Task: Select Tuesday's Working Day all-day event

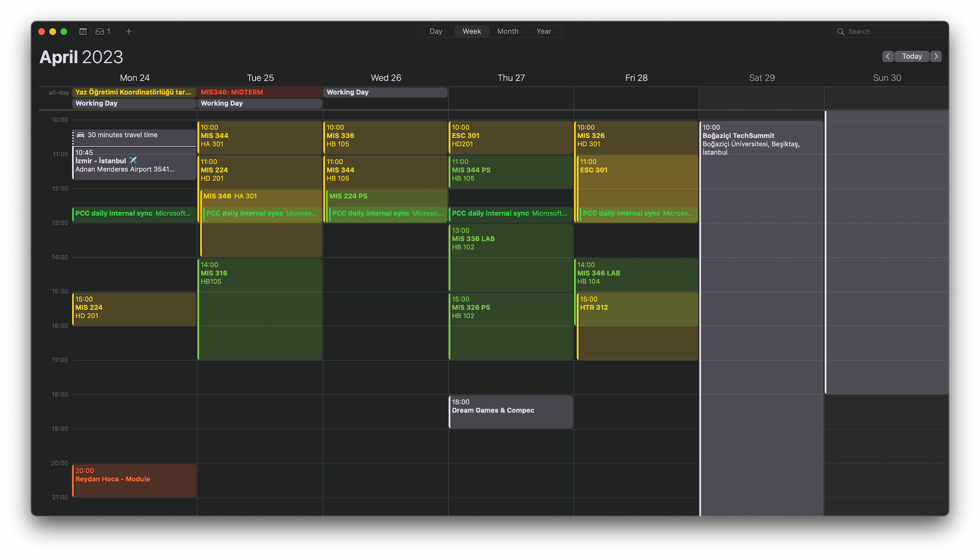Action: coord(260,104)
